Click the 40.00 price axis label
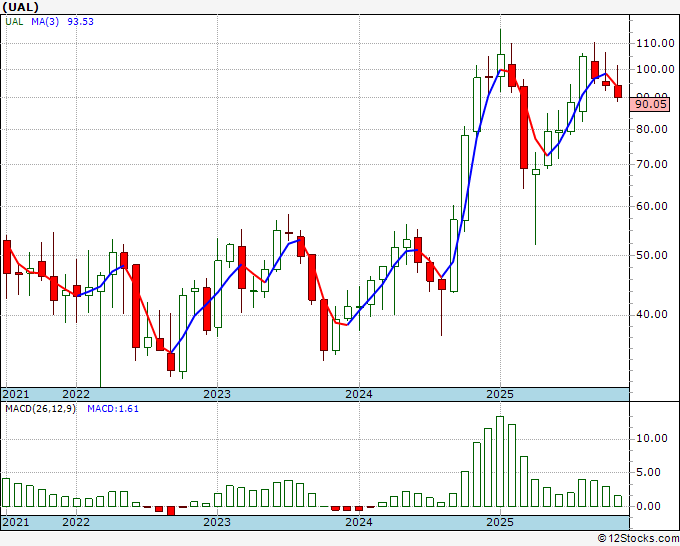 click(x=652, y=314)
